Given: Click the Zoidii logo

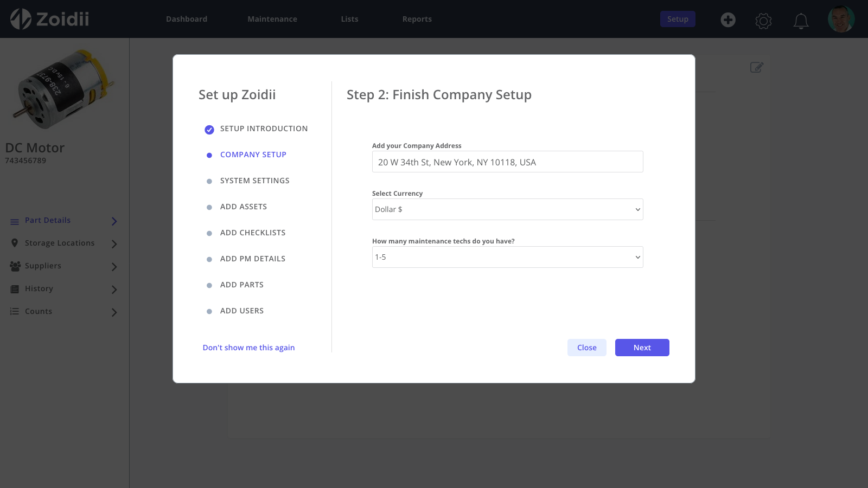Looking at the screenshot, I should [49, 19].
